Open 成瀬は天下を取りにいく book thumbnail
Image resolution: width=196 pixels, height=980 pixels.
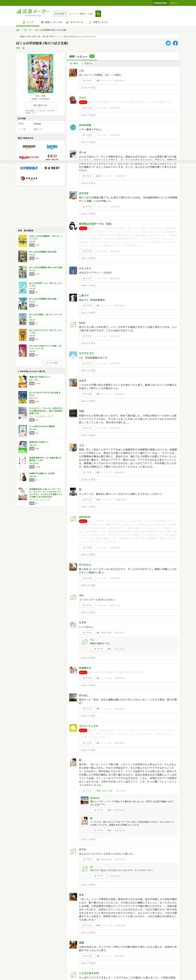point(23,382)
